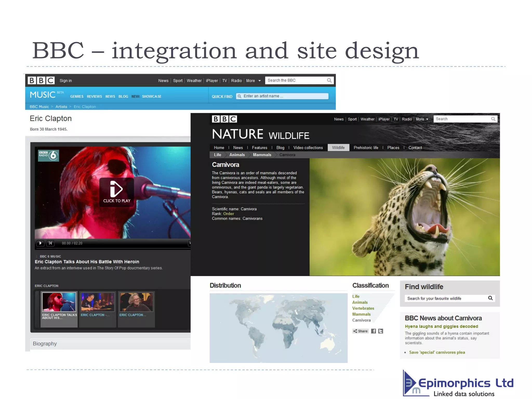532x399 pixels.
Task: Select Genres in Music menu
Action: click(x=77, y=96)
